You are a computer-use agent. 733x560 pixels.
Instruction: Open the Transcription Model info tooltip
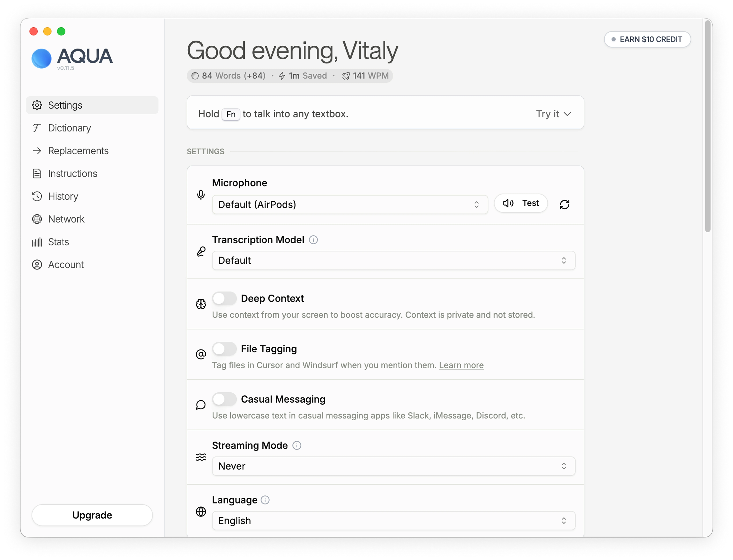click(x=313, y=240)
